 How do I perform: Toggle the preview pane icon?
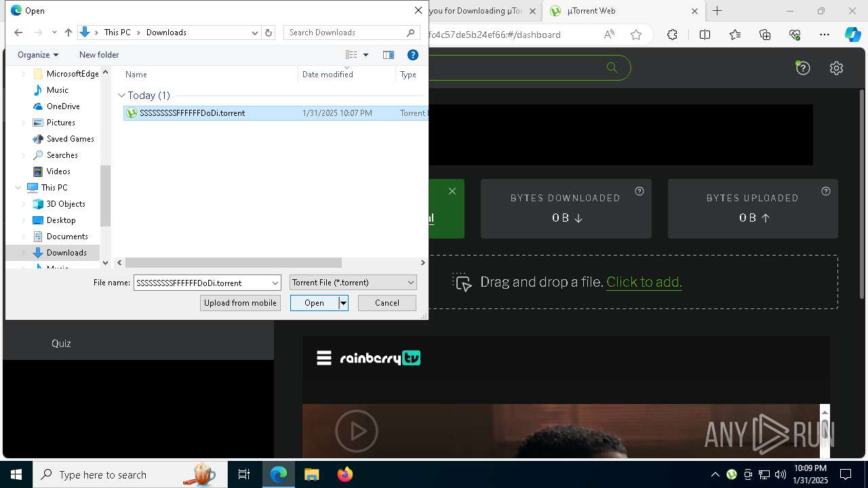389,55
